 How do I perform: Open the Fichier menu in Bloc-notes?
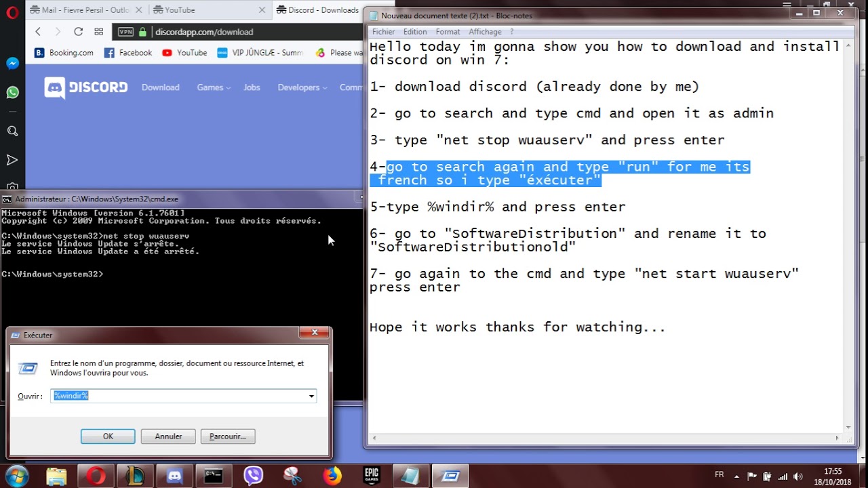click(383, 32)
